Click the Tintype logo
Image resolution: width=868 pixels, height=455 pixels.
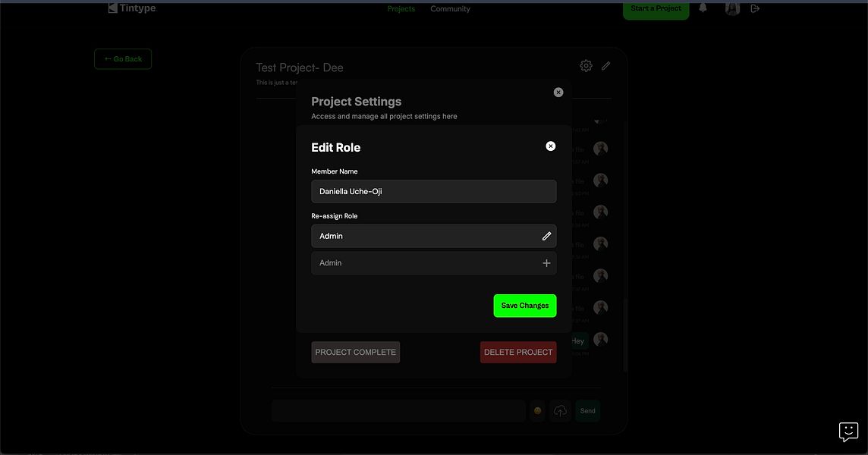[x=132, y=8]
